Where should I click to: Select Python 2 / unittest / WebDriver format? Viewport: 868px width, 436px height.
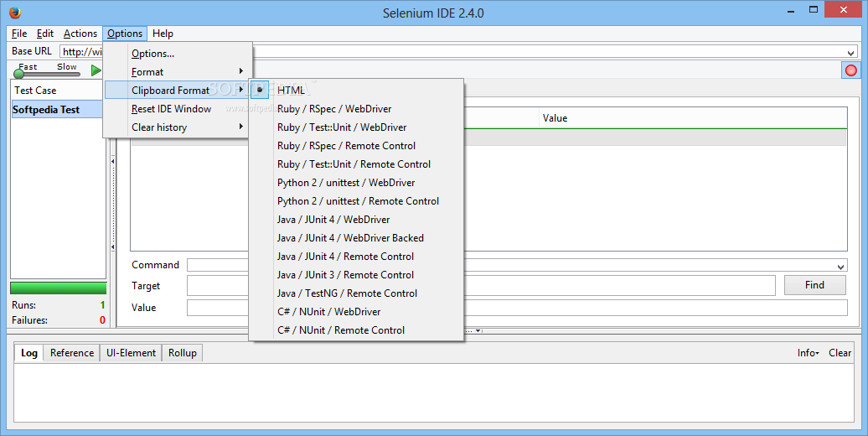click(356, 182)
